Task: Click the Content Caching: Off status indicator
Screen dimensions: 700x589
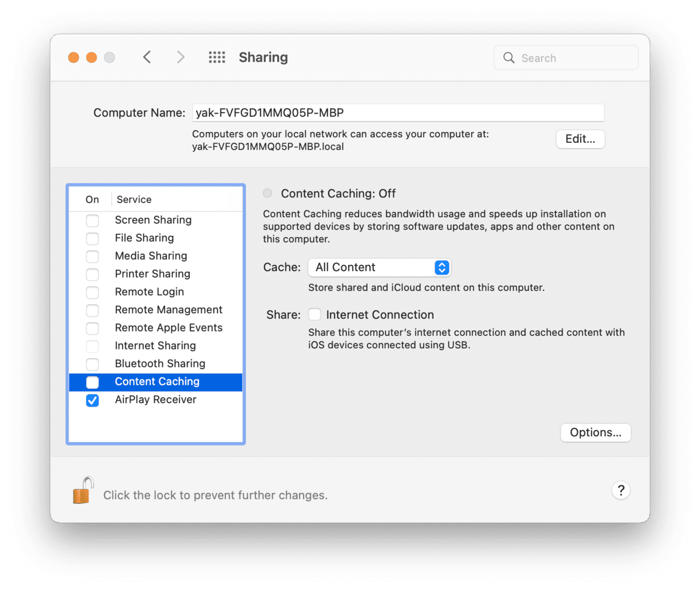Action: point(268,193)
